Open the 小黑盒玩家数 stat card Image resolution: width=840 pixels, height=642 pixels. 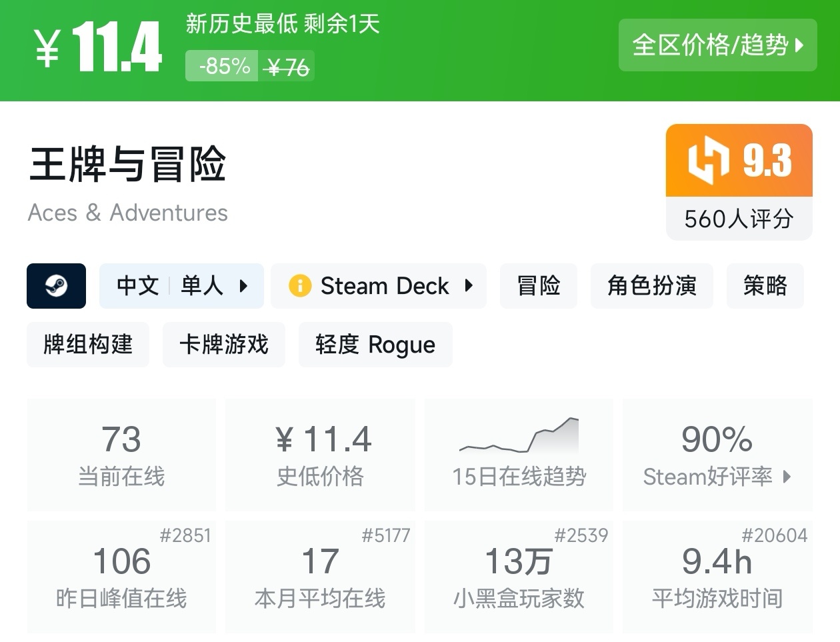tap(519, 577)
